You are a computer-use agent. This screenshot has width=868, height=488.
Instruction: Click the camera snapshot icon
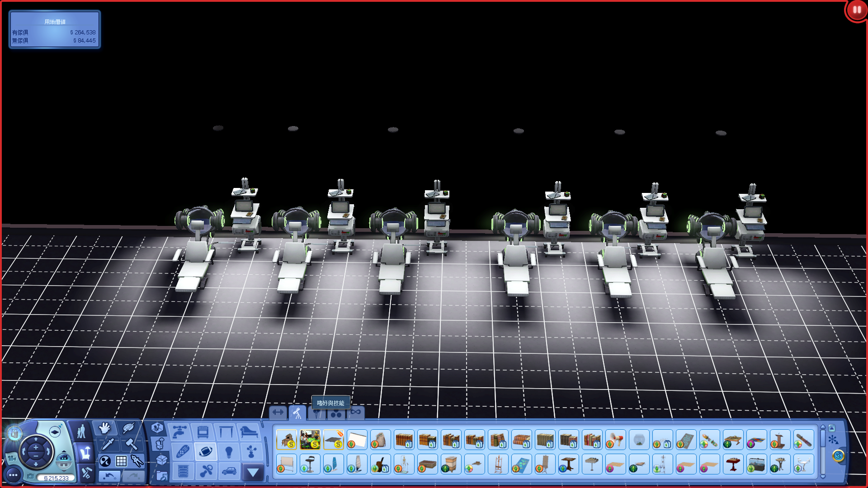point(30,476)
